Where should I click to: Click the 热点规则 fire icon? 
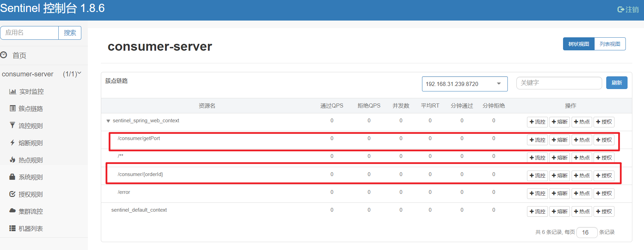[12, 160]
